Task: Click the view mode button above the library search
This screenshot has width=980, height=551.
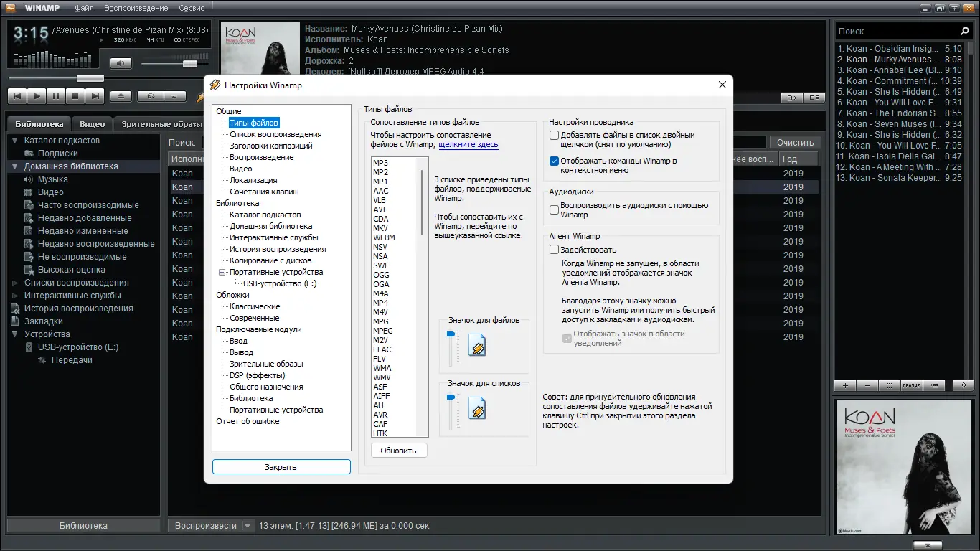Action: [x=814, y=97]
